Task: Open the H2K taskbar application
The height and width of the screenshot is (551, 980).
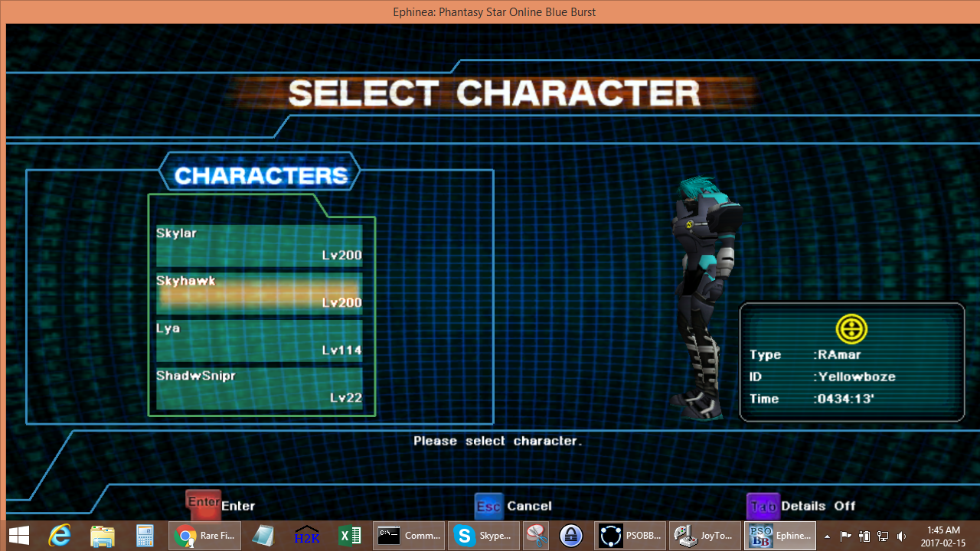Action: click(x=307, y=536)
